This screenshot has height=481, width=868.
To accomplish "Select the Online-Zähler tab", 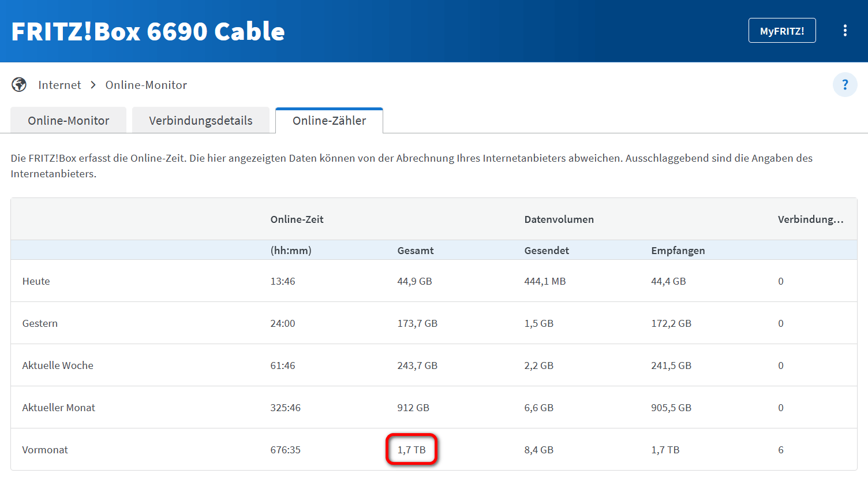I will (329, 121).
